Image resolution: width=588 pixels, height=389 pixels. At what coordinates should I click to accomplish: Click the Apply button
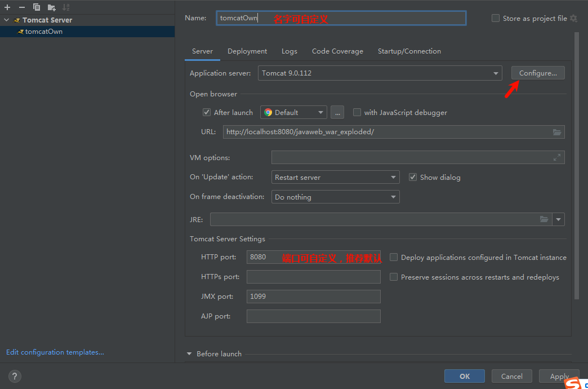(559, 376)
